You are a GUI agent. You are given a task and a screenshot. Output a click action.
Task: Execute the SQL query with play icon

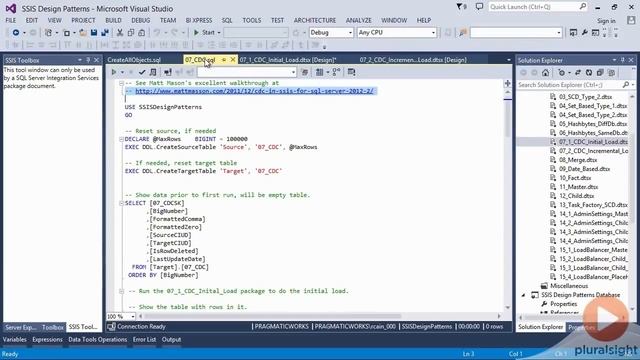[x=114, y=72]
